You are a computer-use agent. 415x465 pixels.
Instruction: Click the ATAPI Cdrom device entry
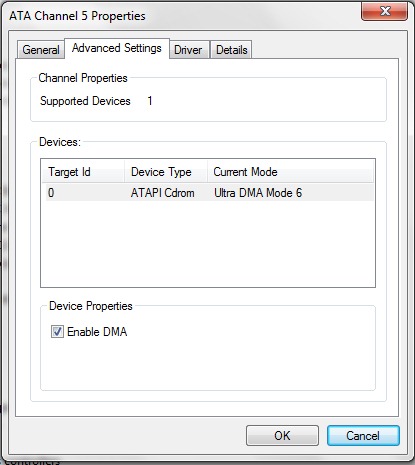162,193
